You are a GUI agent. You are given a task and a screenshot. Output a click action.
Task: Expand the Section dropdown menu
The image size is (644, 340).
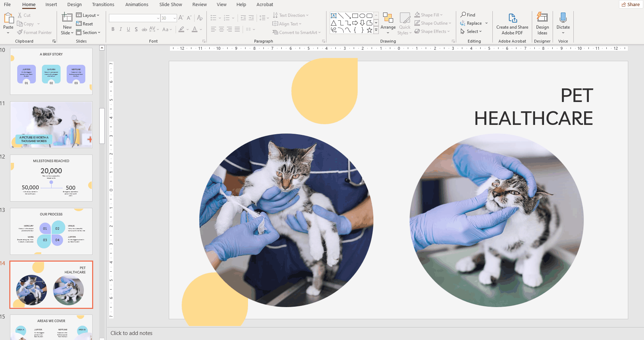(x=89, y=33)
